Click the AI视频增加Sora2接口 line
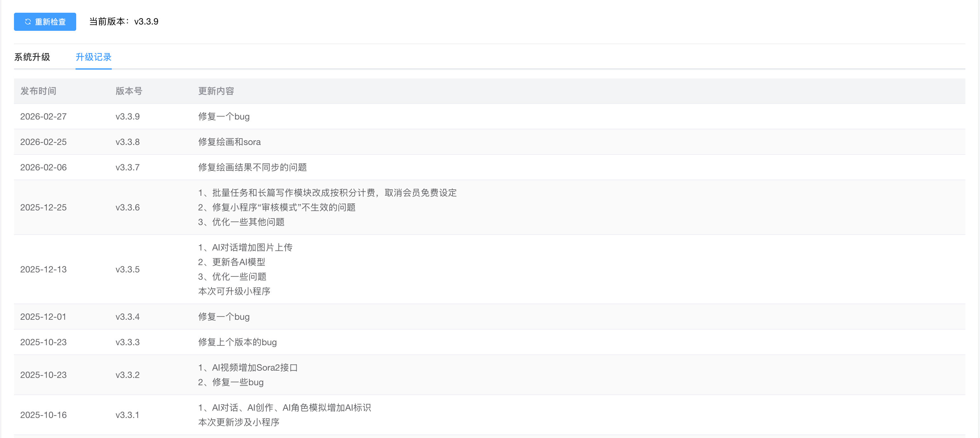The image size is (980, 438). (248, 367)
